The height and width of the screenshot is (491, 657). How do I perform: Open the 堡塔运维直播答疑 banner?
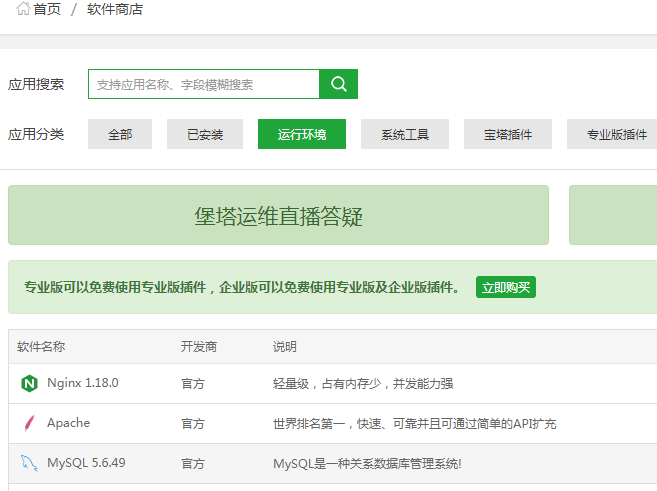click(278, 215)
